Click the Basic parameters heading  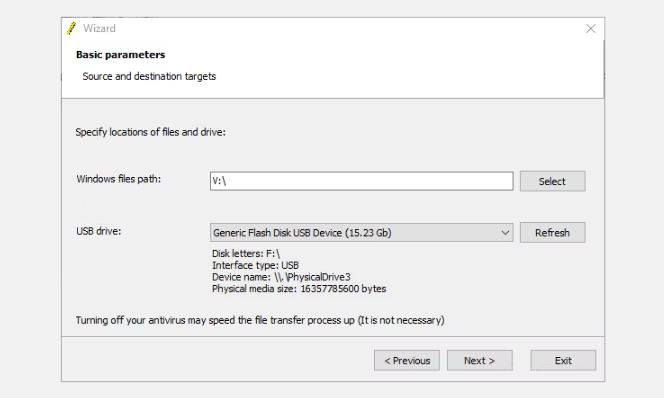pos(120,55)
